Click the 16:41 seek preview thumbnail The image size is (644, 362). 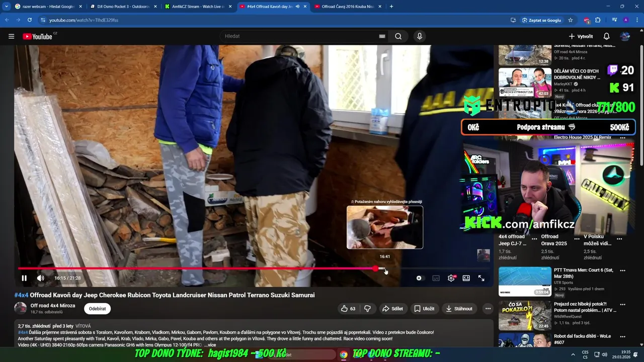click(385, 227)
